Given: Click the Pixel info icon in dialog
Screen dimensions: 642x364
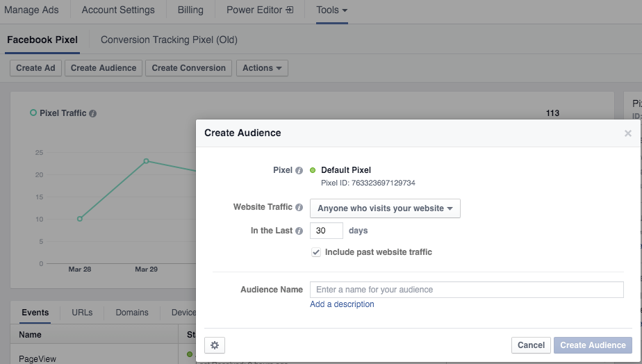Looking at the screenshot, I should point(299,170).
